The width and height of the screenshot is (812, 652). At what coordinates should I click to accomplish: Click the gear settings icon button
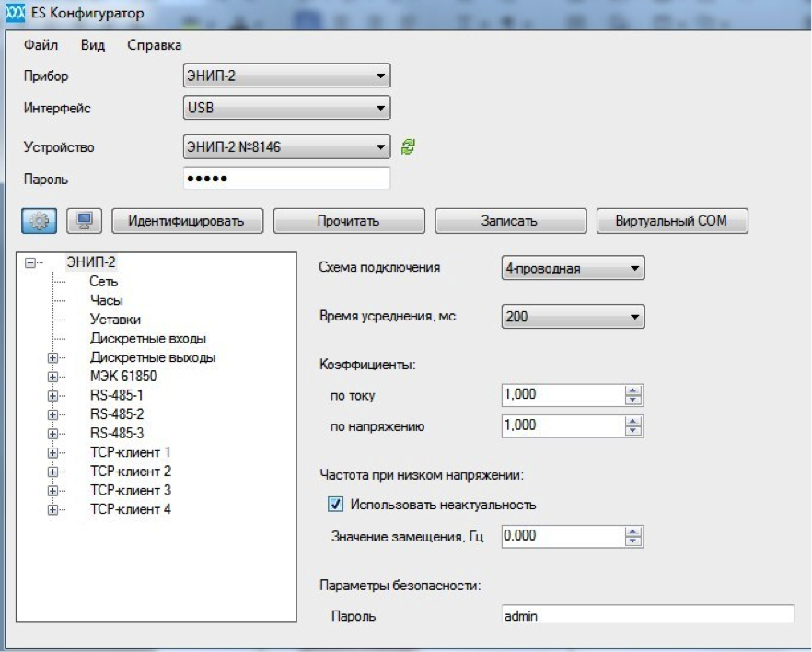click(38, 221)
